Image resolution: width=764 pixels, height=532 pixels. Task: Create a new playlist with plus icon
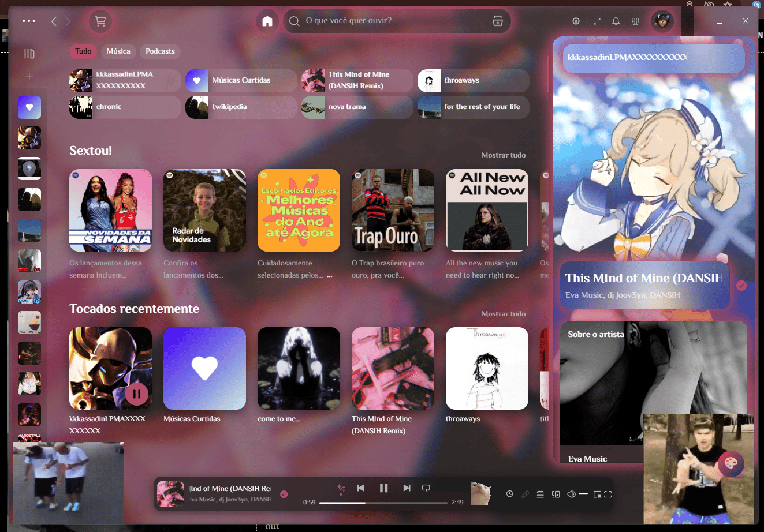click(29, 76)
